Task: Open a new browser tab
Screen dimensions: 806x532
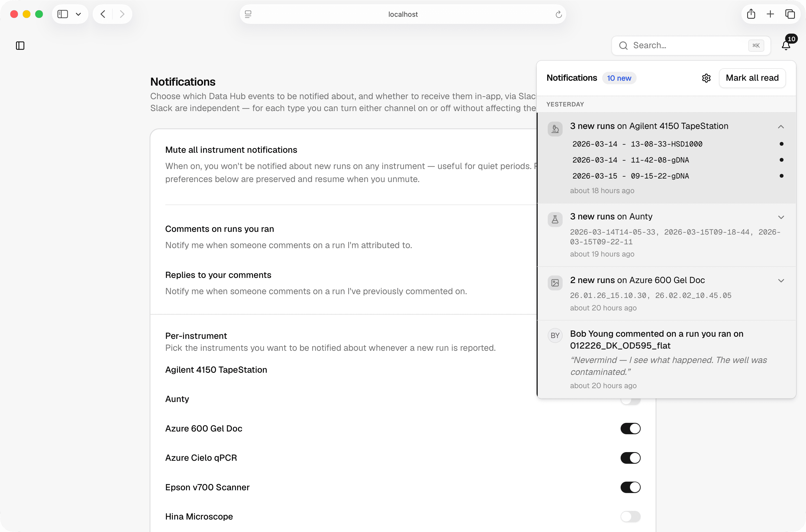Action: pyautogui.click(x=770, y=14)
